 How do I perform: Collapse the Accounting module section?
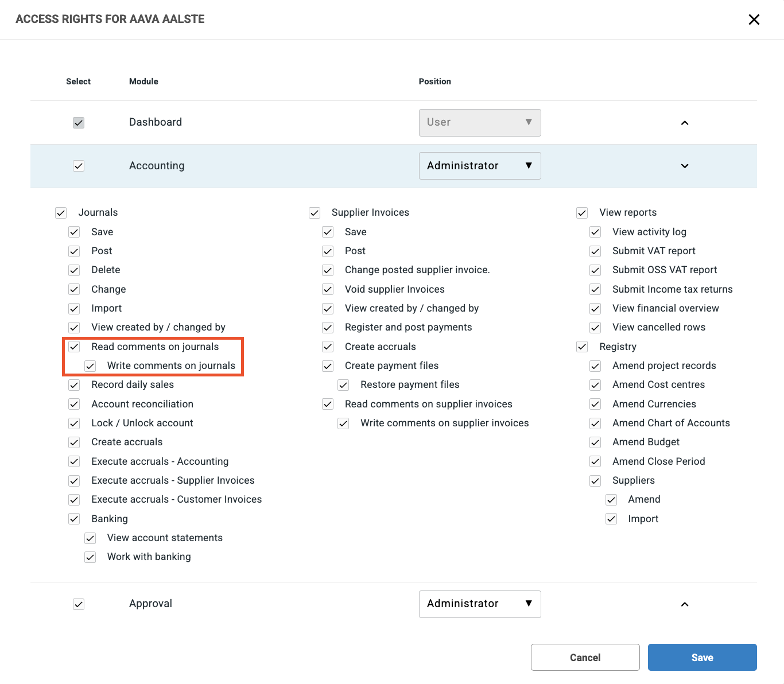click(684, 166)
